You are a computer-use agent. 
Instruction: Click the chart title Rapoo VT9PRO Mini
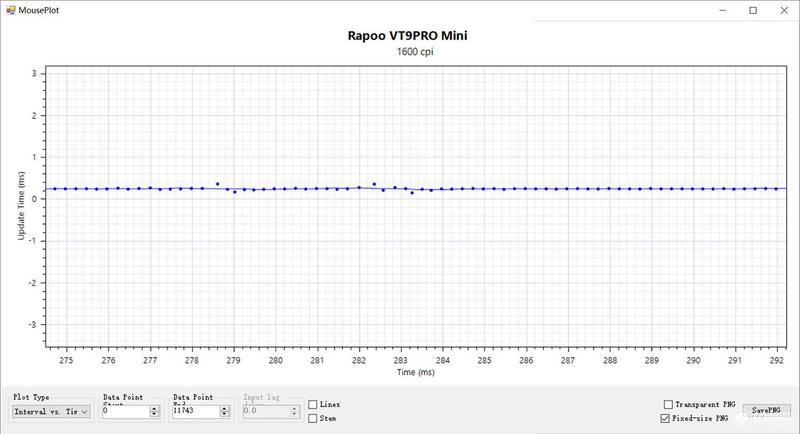click(407, 36)
